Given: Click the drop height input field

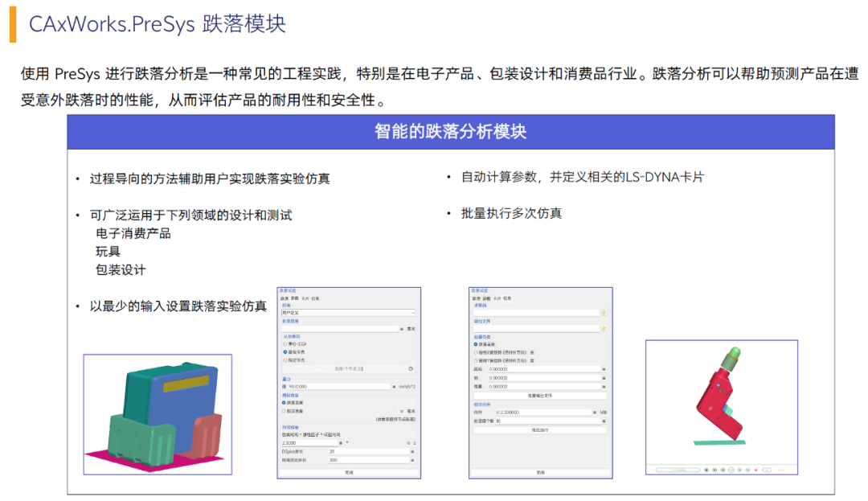Looking at the screenshot, I should 339,329.
